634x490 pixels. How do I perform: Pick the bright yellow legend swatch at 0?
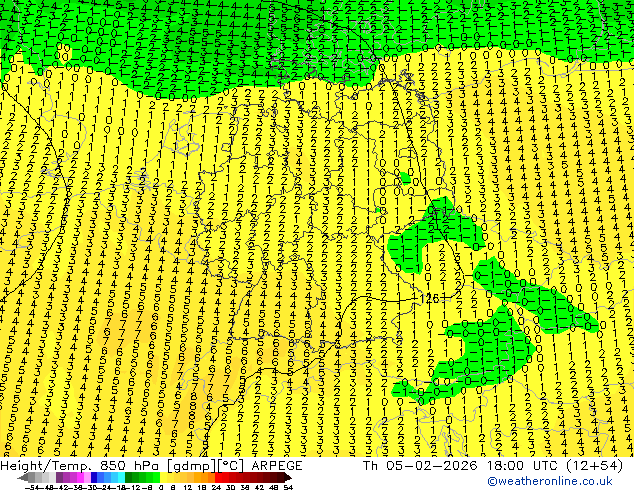[163, 477]
